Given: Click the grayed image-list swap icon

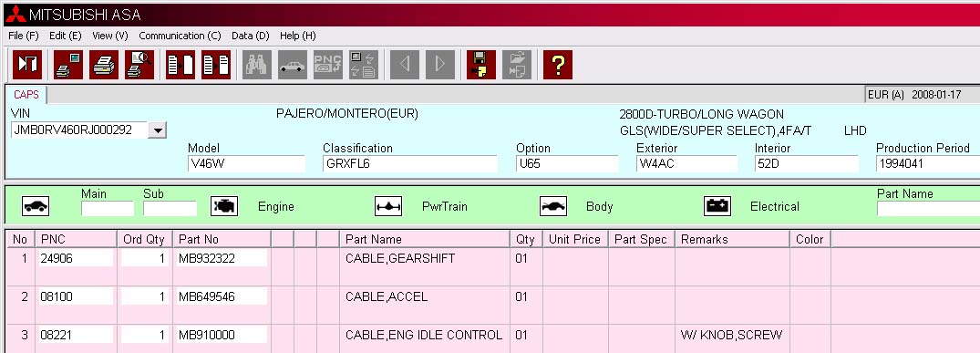Looking at the screenshot, I should click(363, 65).
